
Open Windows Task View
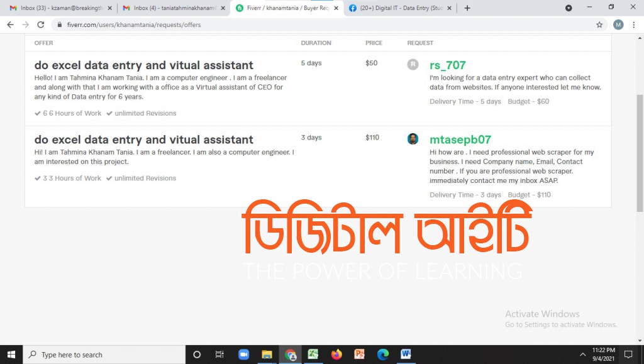point(219,355)
